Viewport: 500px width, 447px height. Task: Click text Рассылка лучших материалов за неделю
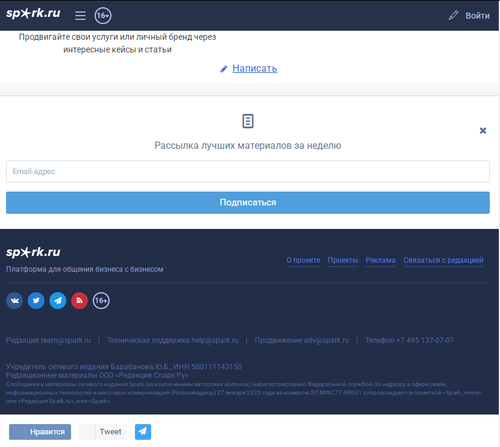click(248, 146)
